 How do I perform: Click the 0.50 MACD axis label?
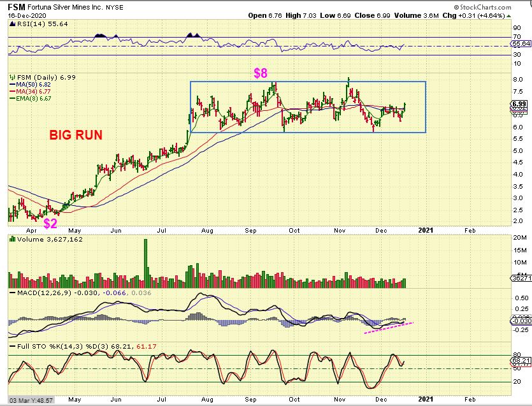(x=521, y=298)
